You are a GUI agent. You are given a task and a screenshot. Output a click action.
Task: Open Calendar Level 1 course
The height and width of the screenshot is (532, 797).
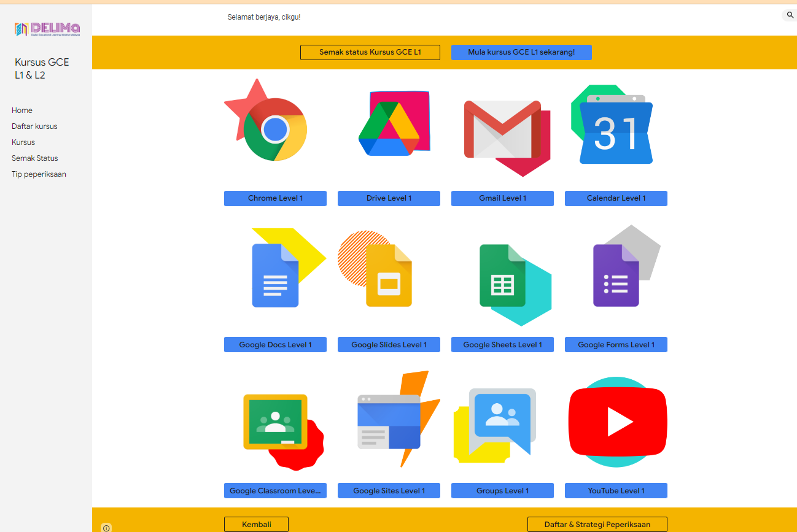tap(616, 198)
